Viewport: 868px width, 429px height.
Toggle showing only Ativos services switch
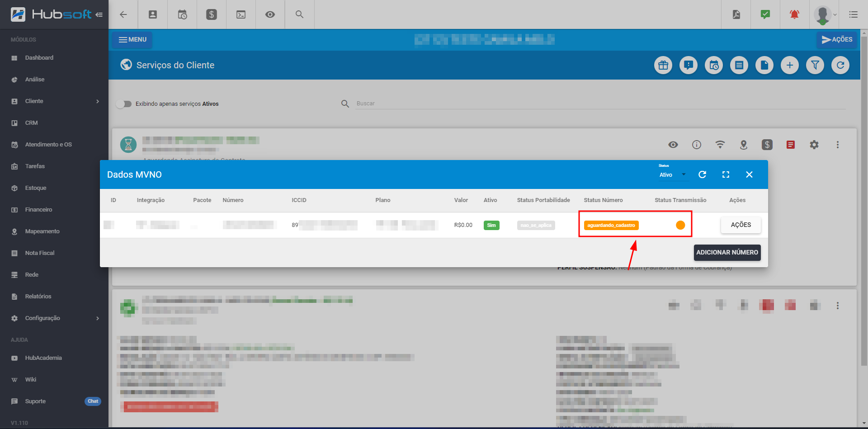coord(123,104)
